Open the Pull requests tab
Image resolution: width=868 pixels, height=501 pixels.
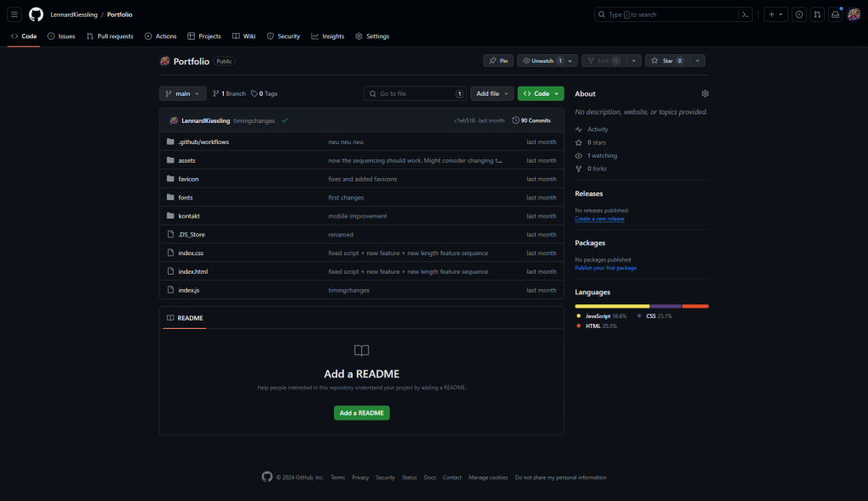click(x=110, y=36)
